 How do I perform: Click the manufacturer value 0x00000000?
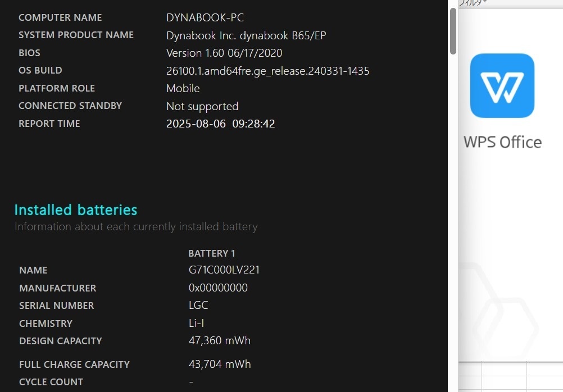tap(218, 288)
